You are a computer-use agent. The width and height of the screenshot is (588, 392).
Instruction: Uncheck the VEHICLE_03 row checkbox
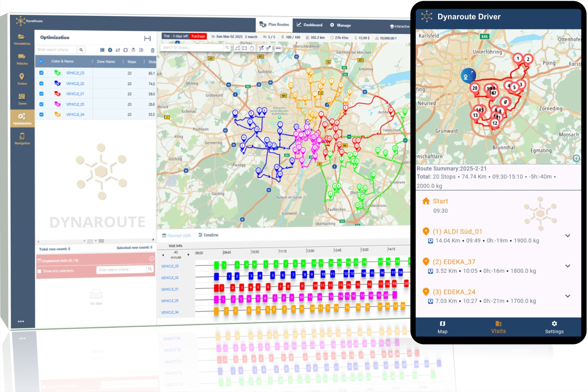pos(41,73)
